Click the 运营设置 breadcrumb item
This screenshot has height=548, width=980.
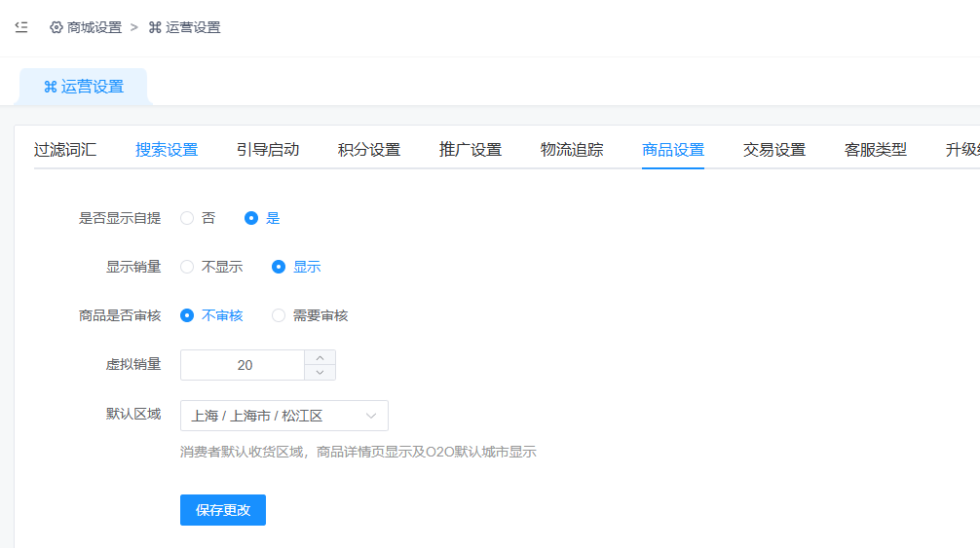[185, 27]
